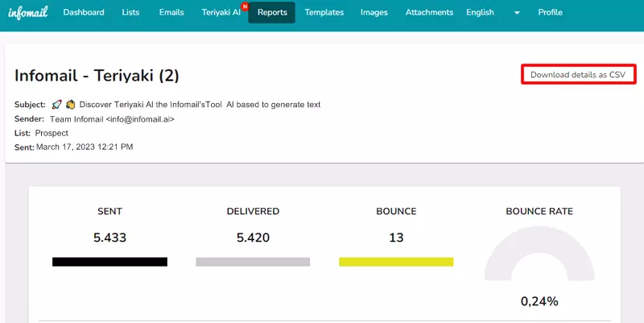
Task: Click the sender Team Infomail <info@infomail.ai>
Action: [x=112, y=119]
